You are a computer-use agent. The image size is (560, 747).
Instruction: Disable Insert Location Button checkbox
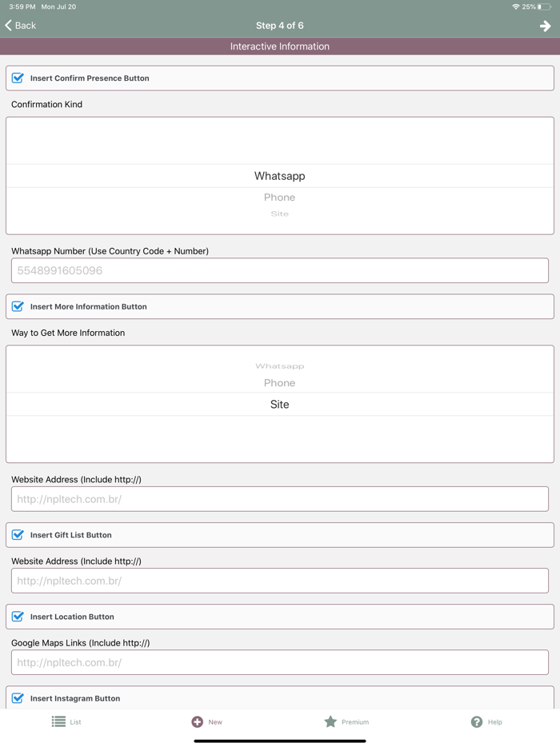tap(18, 617)
